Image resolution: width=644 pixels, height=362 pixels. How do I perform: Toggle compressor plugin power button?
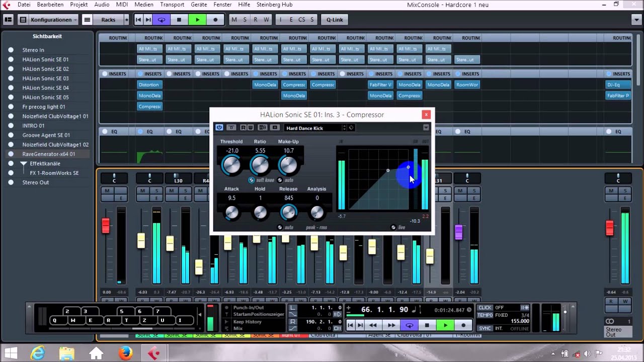point(219,128)
